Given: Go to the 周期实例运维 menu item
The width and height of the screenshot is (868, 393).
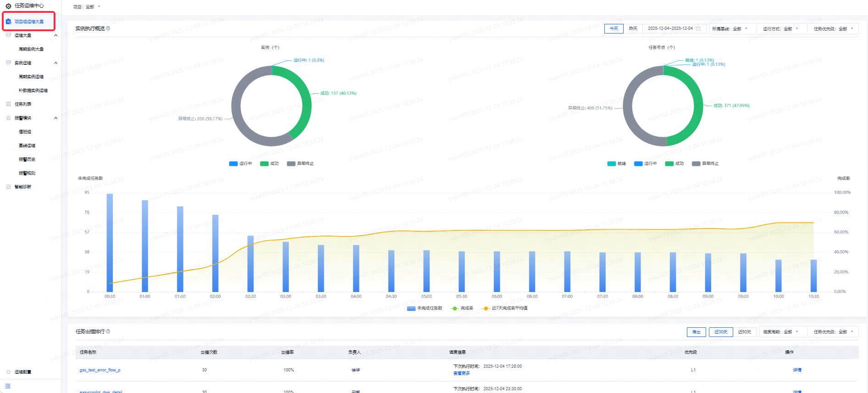Looking at the screenshot, I should tap(31, 77).
